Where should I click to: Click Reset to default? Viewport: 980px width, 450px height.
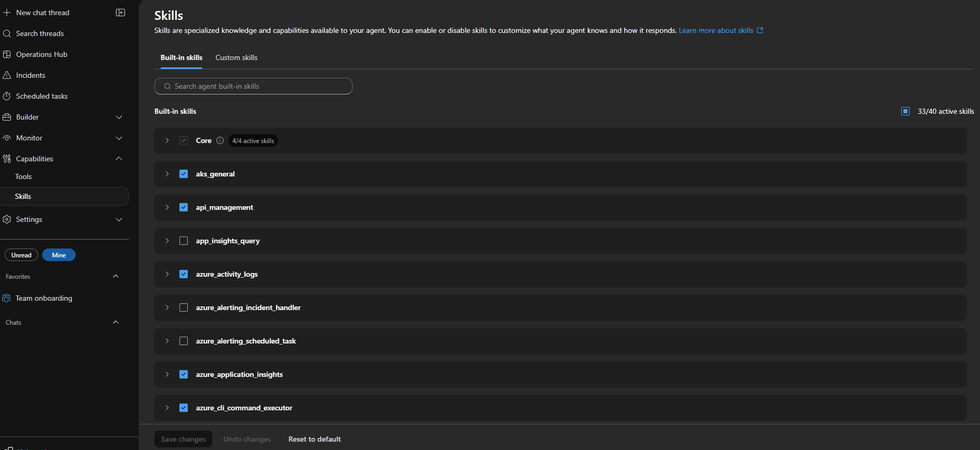pos(314,439)
